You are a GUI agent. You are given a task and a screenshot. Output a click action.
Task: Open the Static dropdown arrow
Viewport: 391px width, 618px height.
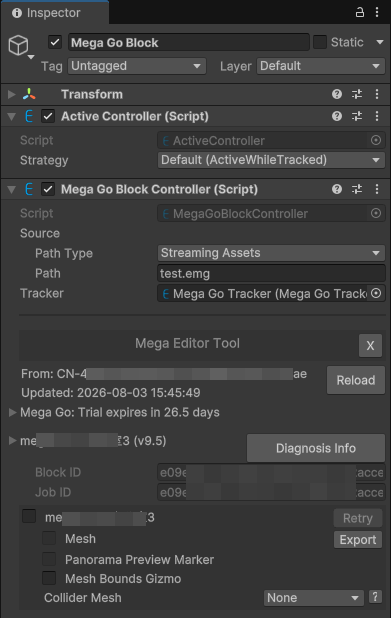coord(380,42)
